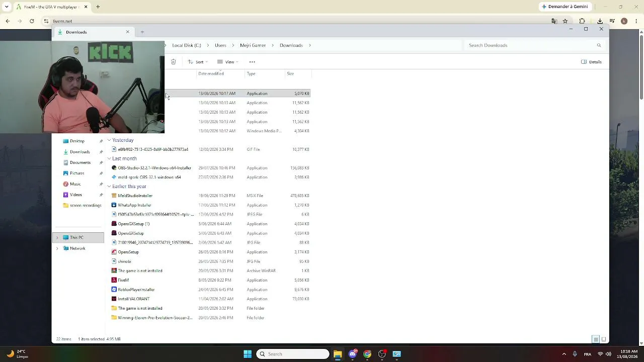Show hidden icons chevron in system tray
Screen dimensions: 644x362
pos(564,354)
